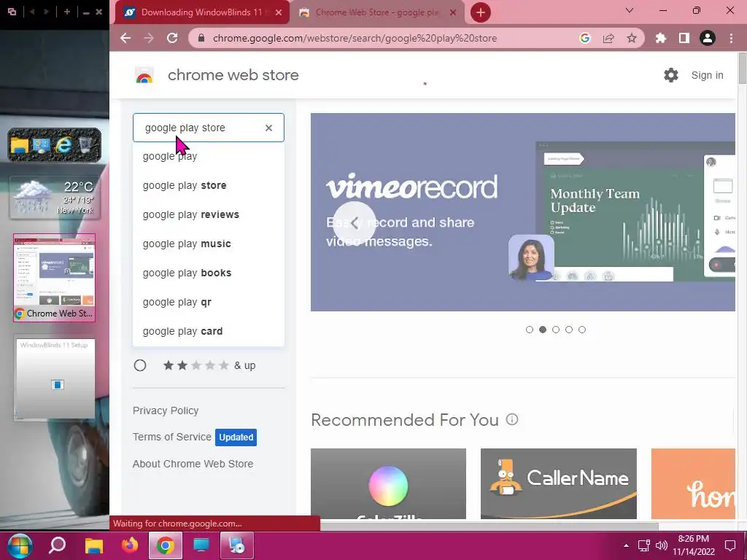Viewport: 747px width, 560px height.
Task: Select first carousel dot
Action: 530,330
